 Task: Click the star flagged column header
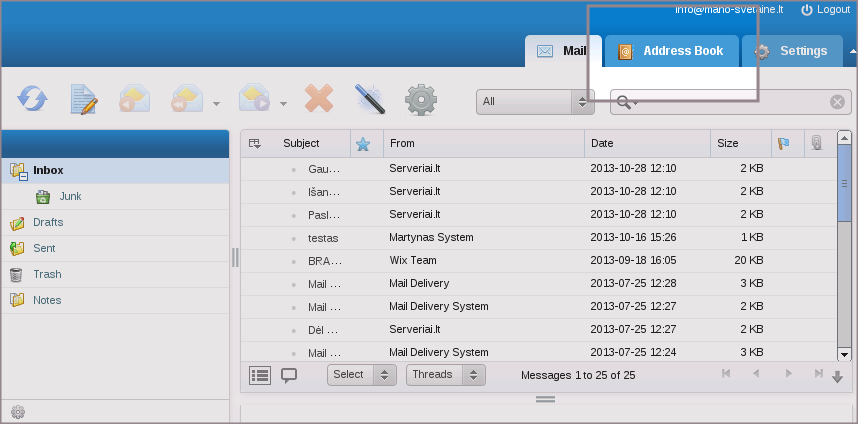coord(363,144)
